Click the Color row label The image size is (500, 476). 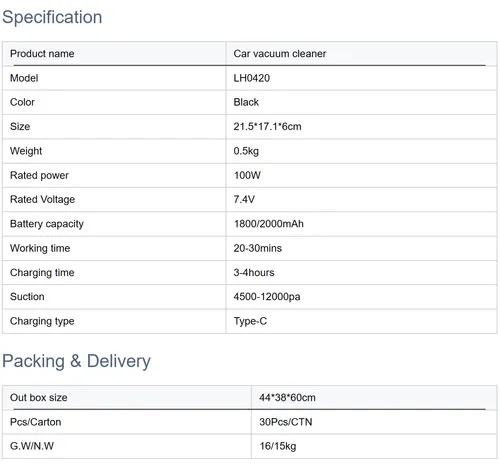click(x=22, y=102)
